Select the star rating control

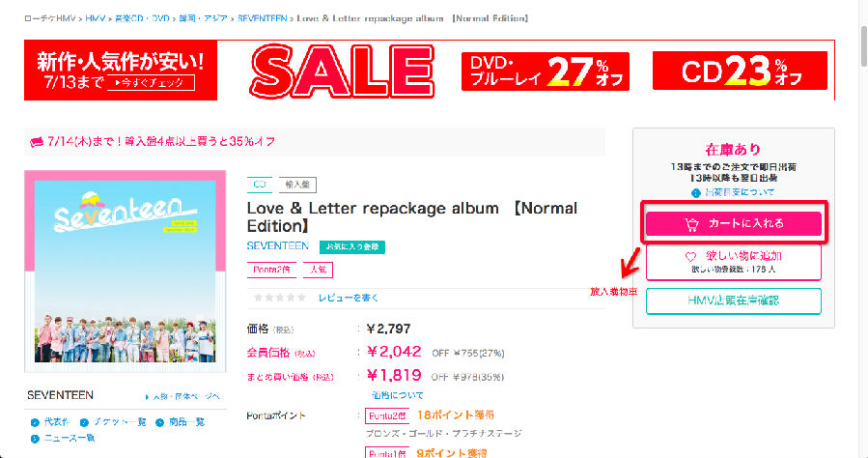coord(280,298)
